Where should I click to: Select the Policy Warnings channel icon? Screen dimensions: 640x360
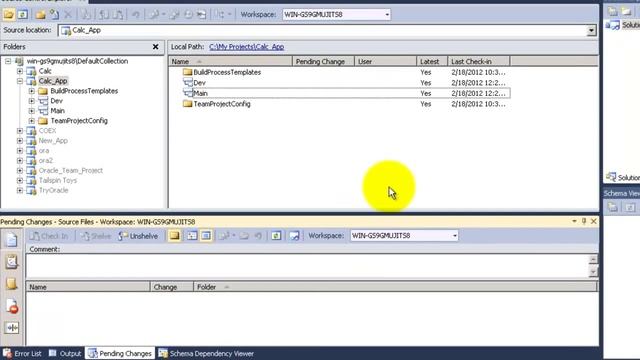click(x=11, y=306)
